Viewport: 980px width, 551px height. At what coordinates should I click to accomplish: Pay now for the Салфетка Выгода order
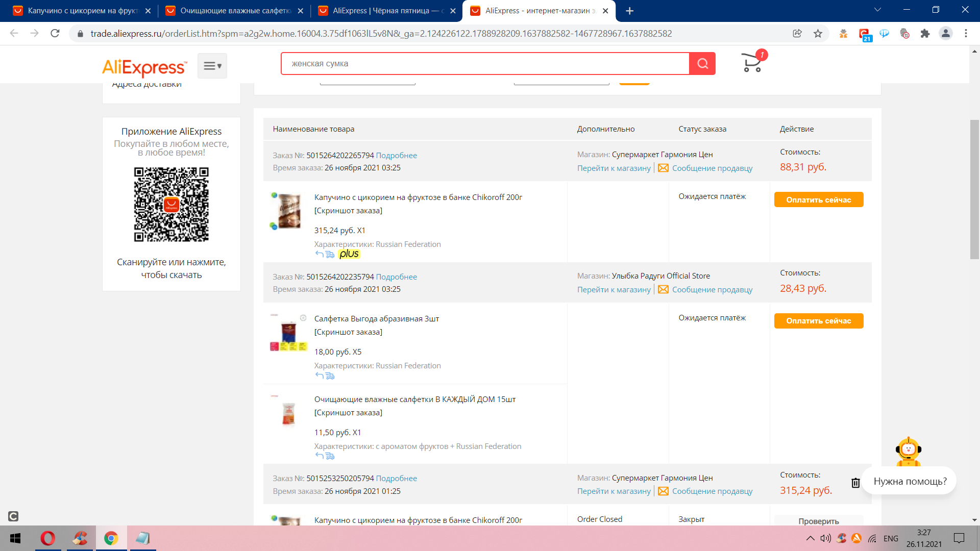click(x=819, y=321)
